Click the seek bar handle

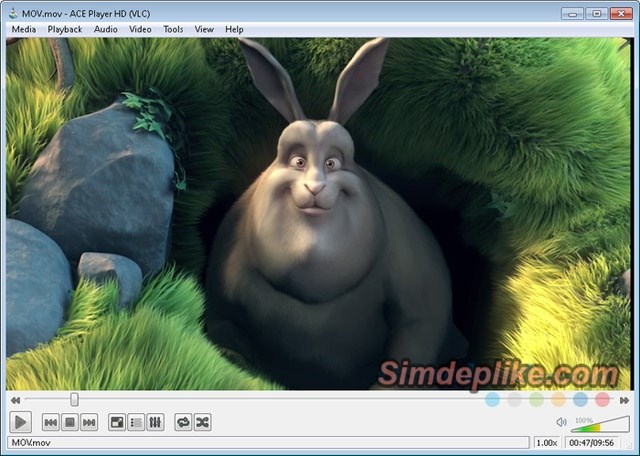74,399
